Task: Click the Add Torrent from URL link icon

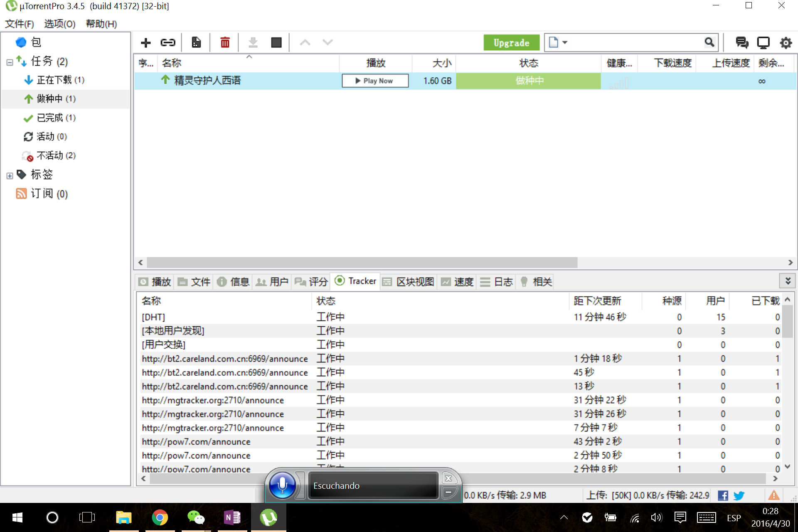Action: point(168,42)
